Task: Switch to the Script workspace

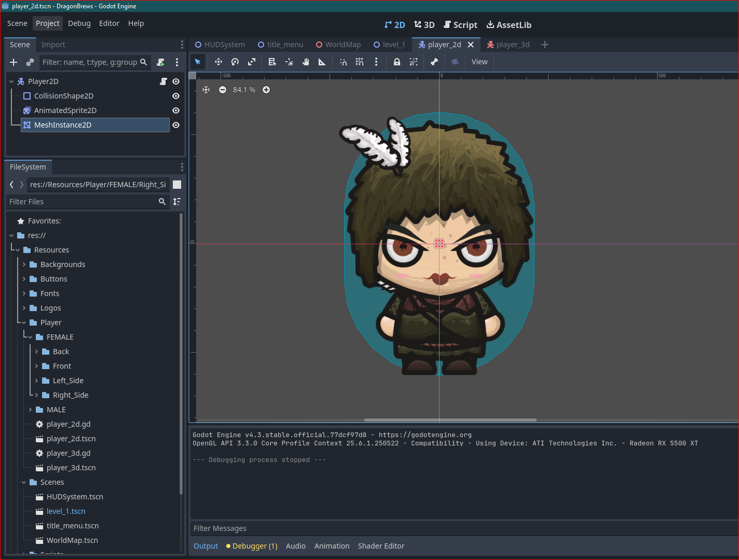Action: coord(460,25)
